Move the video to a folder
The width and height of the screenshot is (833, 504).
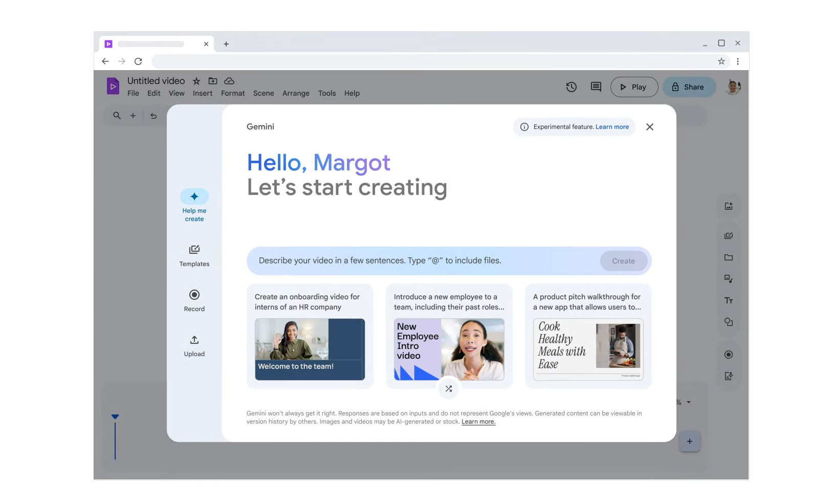pyautogui.click(x=213, y=81)
